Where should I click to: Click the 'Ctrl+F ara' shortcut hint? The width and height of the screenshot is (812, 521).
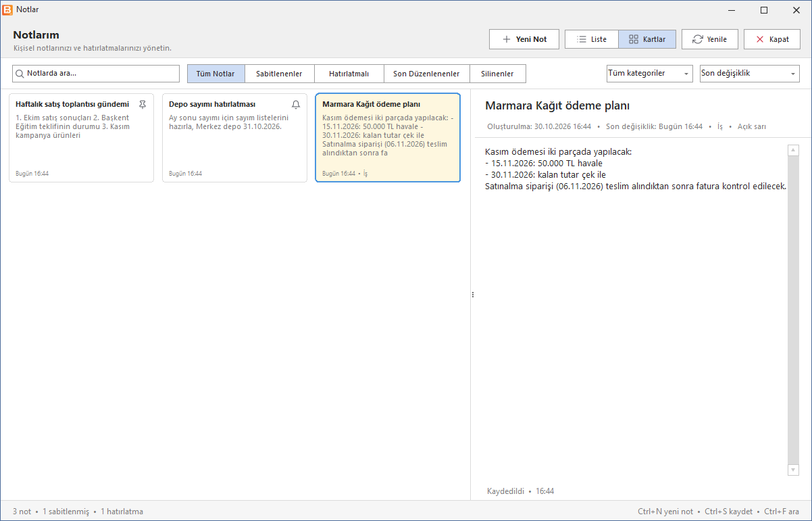tap(782, 512)
